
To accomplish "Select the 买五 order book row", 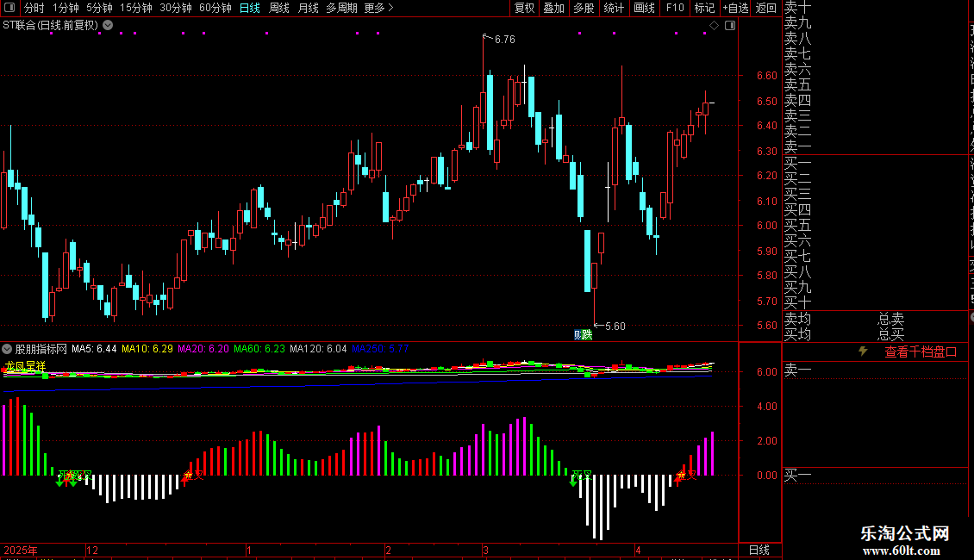I will pos(797,226).
